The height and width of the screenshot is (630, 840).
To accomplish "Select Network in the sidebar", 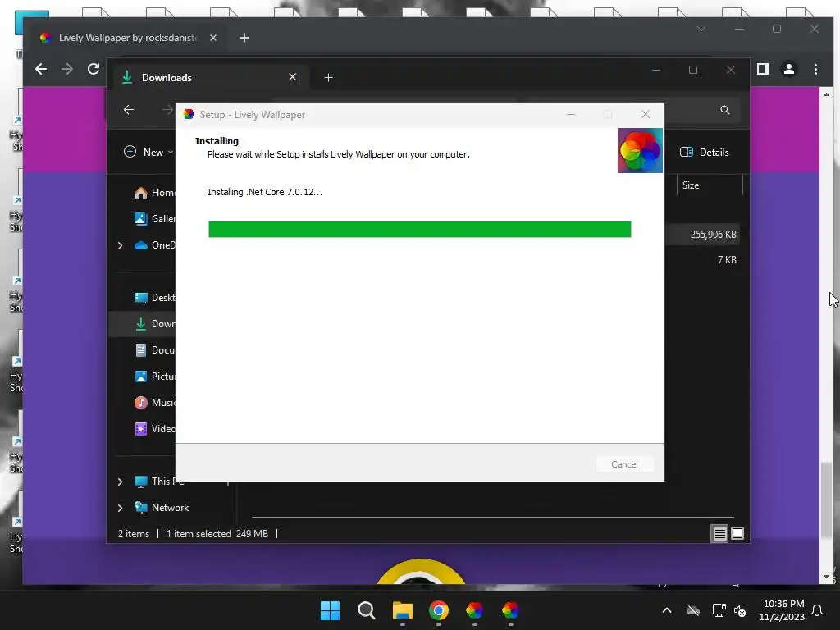I will tap(162, 507).
